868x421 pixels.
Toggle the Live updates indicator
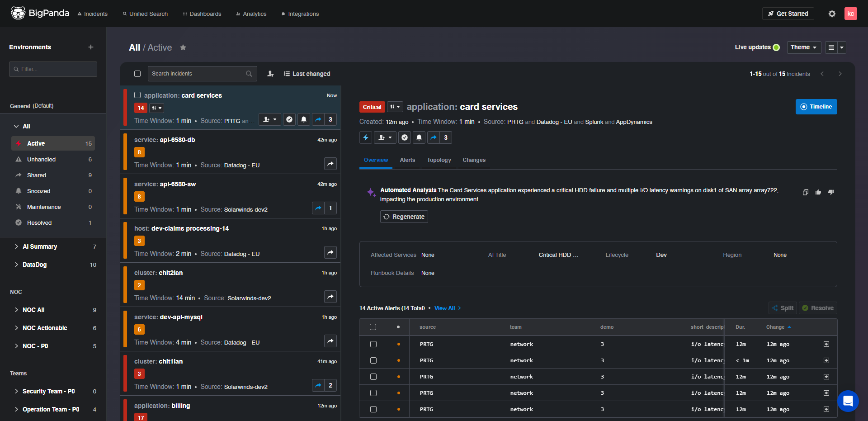(x=776, y=47)
